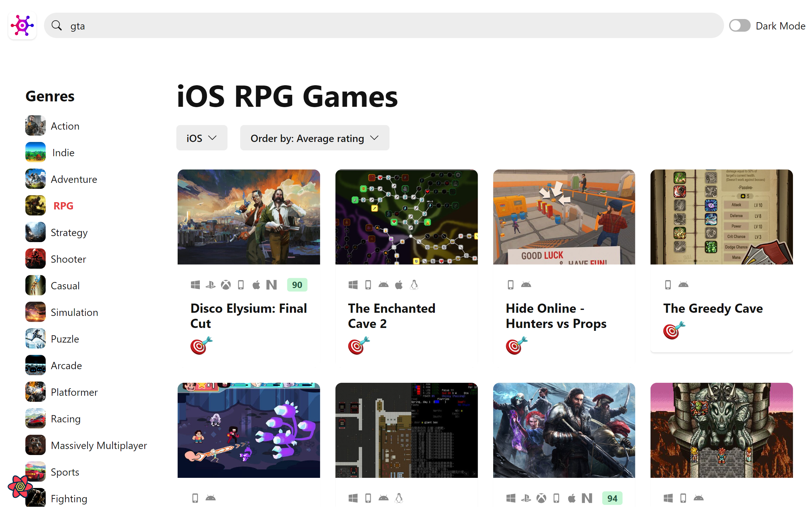Screen dimensions: 812x507
Task: Open the Massively Multiplayer genre
Action: pos(99,445)
